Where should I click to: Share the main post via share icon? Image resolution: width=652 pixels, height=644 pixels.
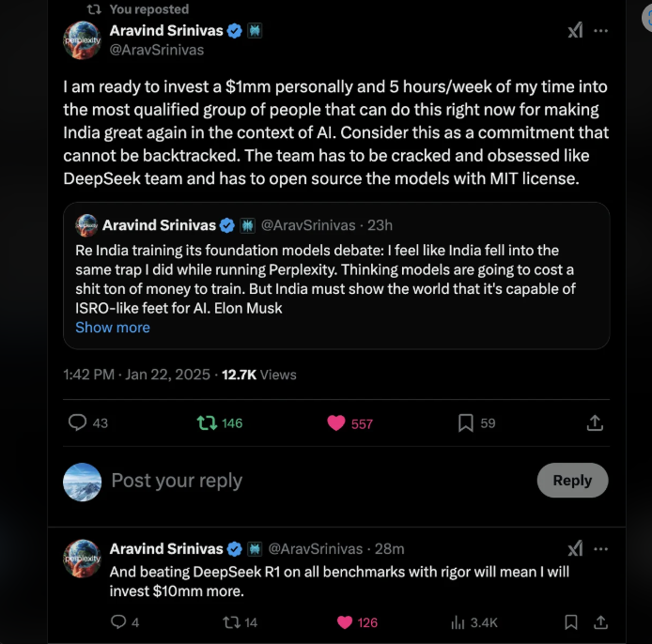pos(595,423)
